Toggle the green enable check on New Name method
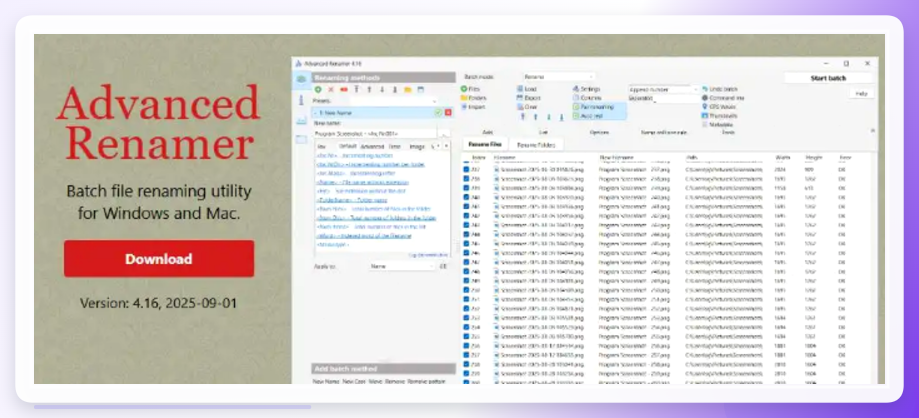The width and height of the screenshot is (919, 418). [x=438, y=112]
